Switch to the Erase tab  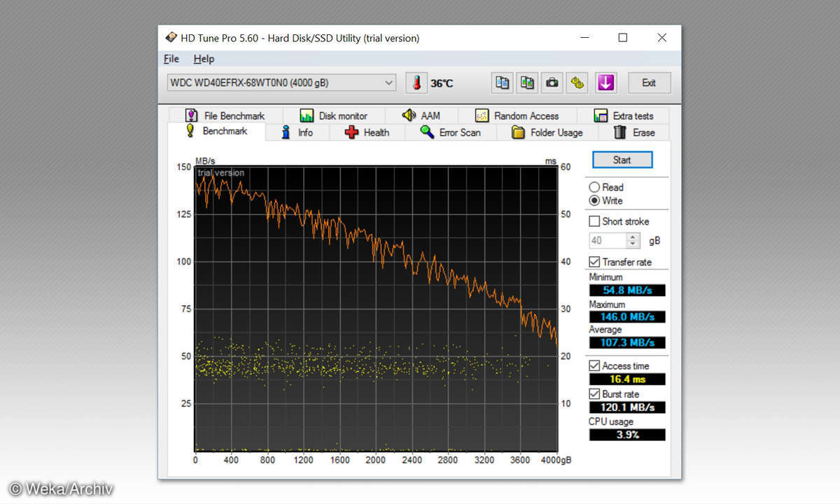(x=634, y=132)
